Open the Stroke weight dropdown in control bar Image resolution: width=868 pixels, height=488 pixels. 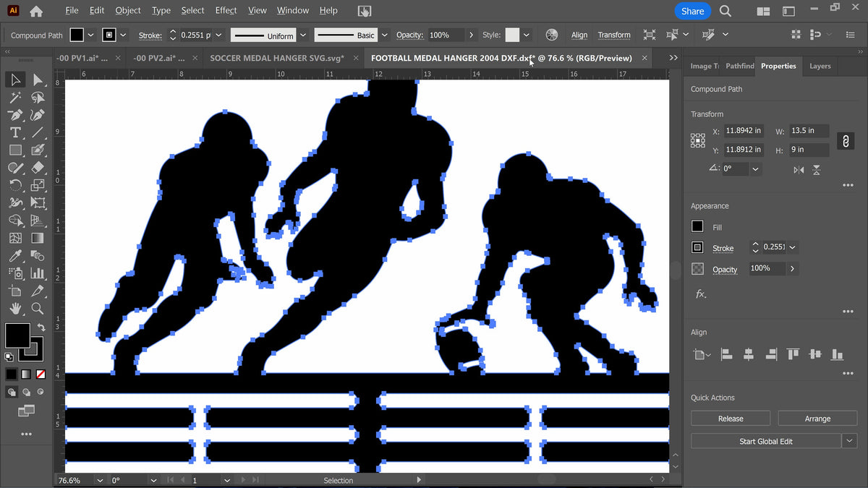(220, 35)
